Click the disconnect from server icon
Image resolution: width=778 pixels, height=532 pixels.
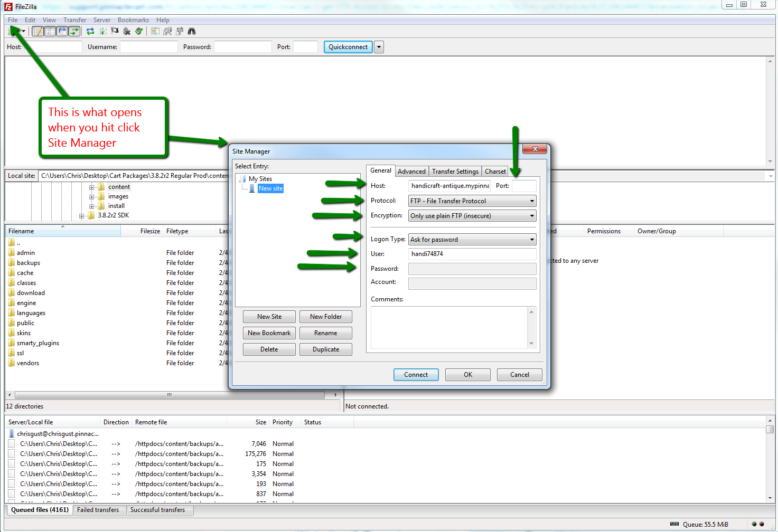[x=127, y=32]
